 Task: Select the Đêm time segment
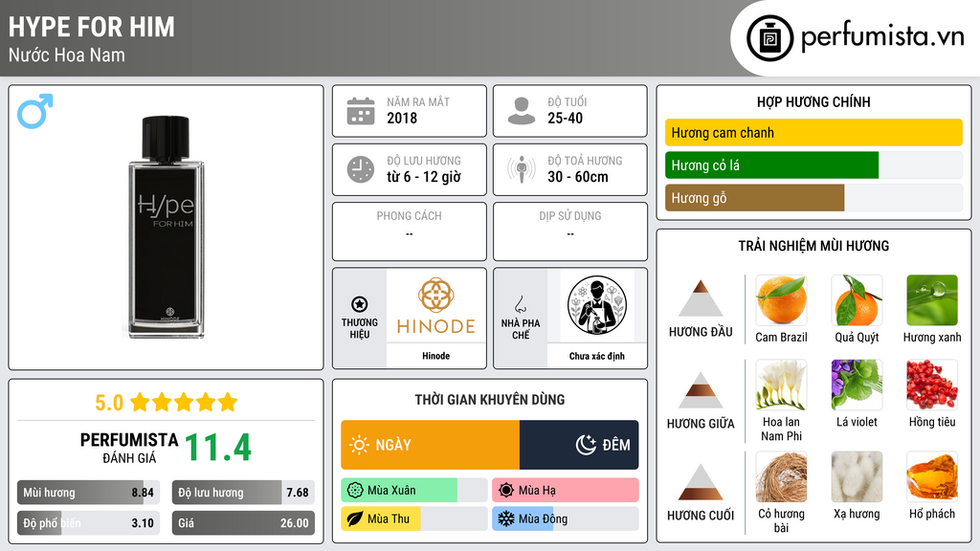pos(579,445)
